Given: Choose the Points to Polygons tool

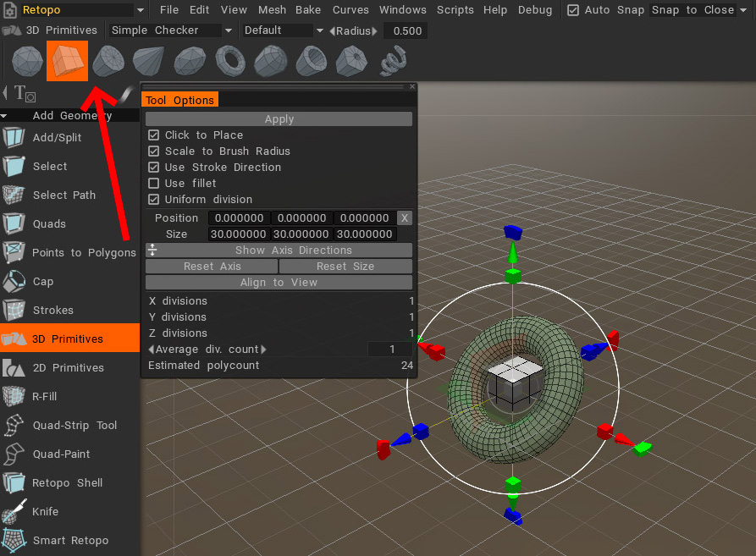Looking at the screenshot, I should [x=83, y=252].
